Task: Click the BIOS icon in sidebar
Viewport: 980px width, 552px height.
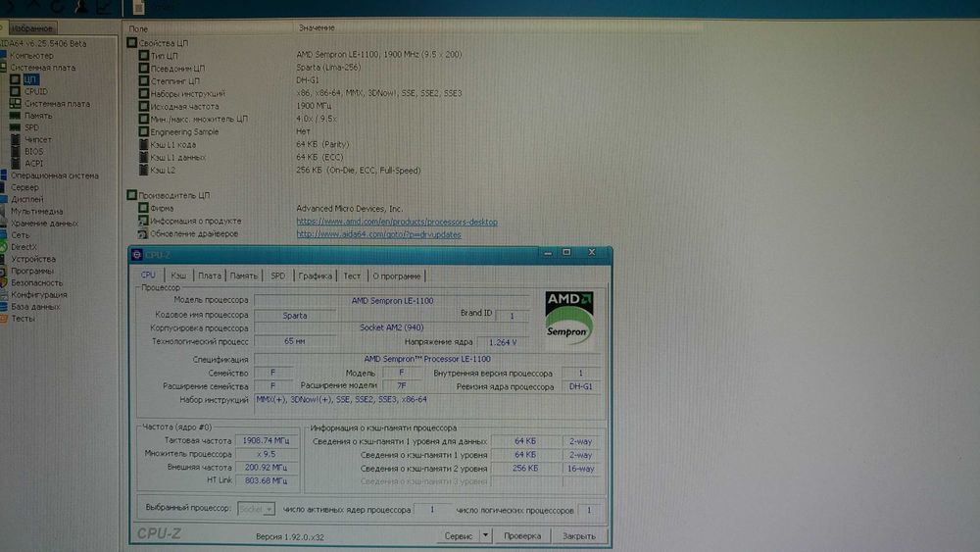Action: 15,151
